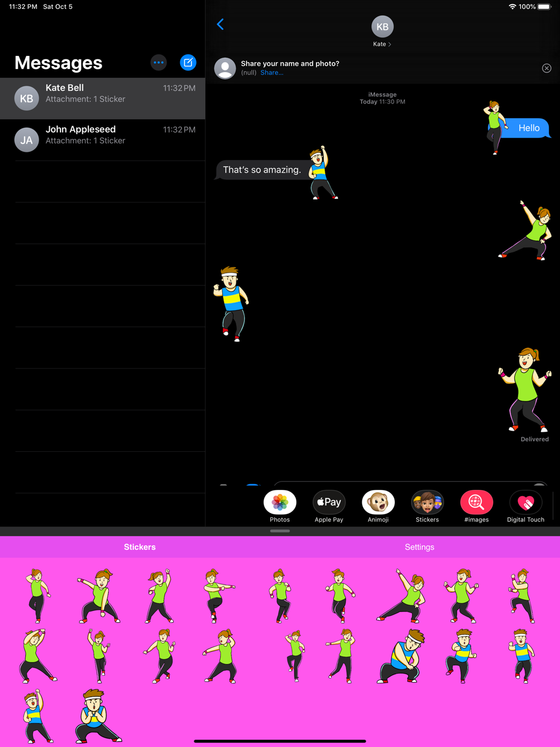The image size is (560, 747).
Task: Tap the app drawer grabber handle
Action: pos(280,531)
